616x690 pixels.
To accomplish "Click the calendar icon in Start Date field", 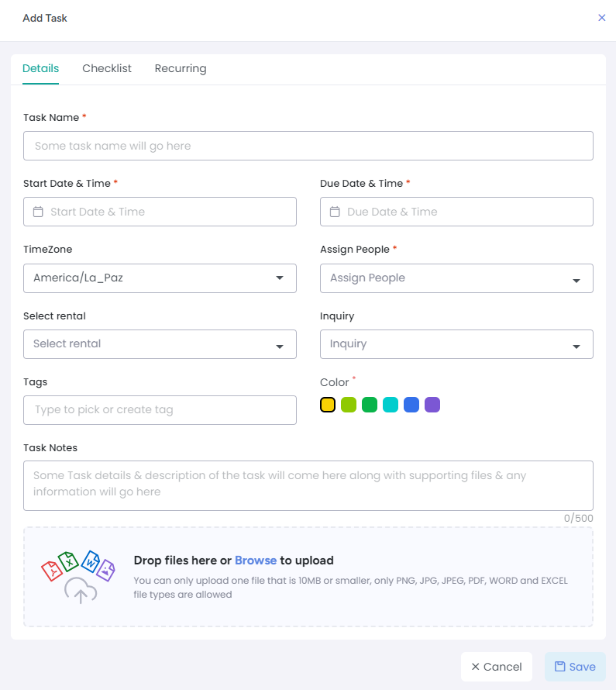I will coord(38,212).
